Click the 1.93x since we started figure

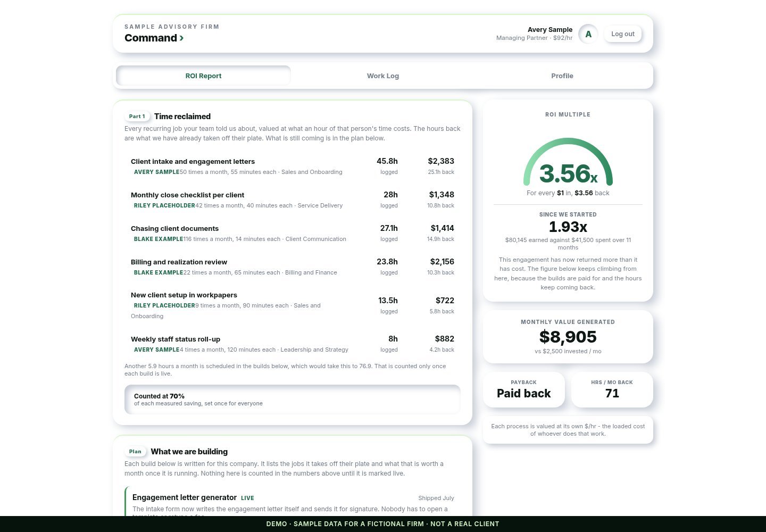568,227
